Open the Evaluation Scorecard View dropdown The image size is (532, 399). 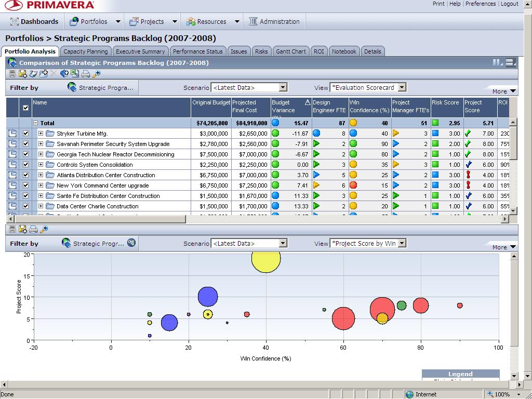click(402, 87)
